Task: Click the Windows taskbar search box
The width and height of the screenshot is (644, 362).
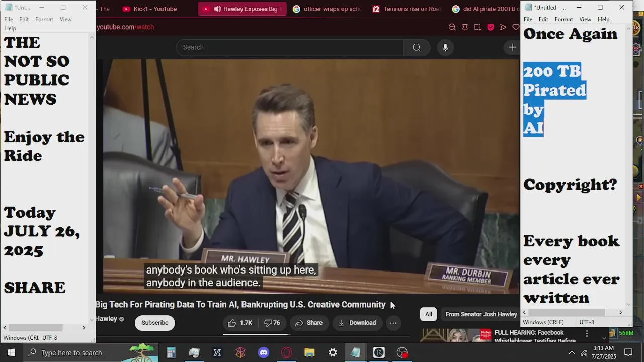Action: pos(91,353)
